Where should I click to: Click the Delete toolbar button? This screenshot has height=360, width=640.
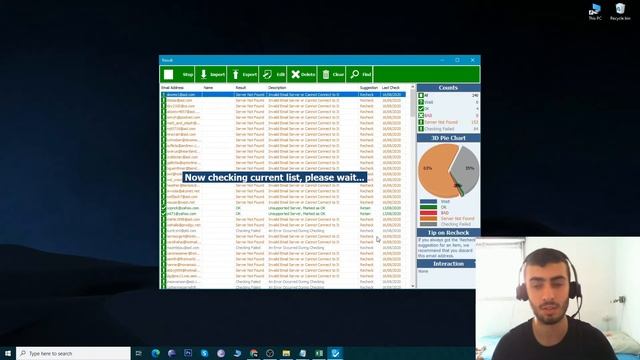point(302,74)
